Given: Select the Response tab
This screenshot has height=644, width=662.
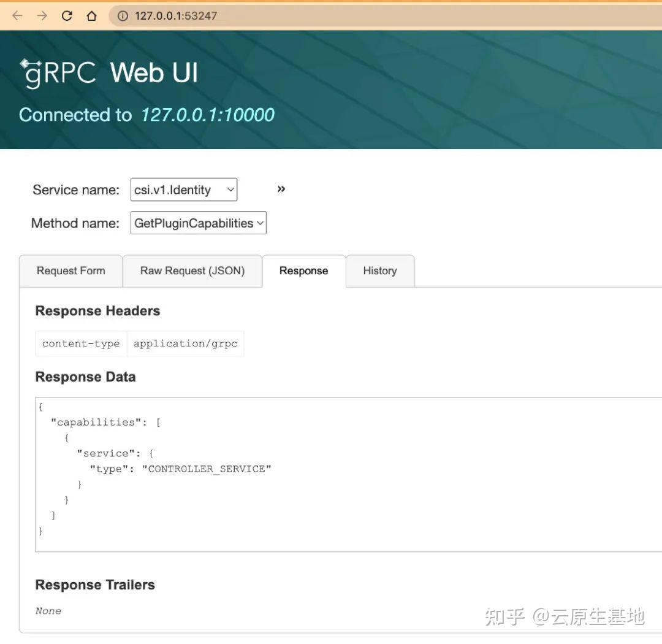Looking at the screenshot, I should (x=304, y=271).
